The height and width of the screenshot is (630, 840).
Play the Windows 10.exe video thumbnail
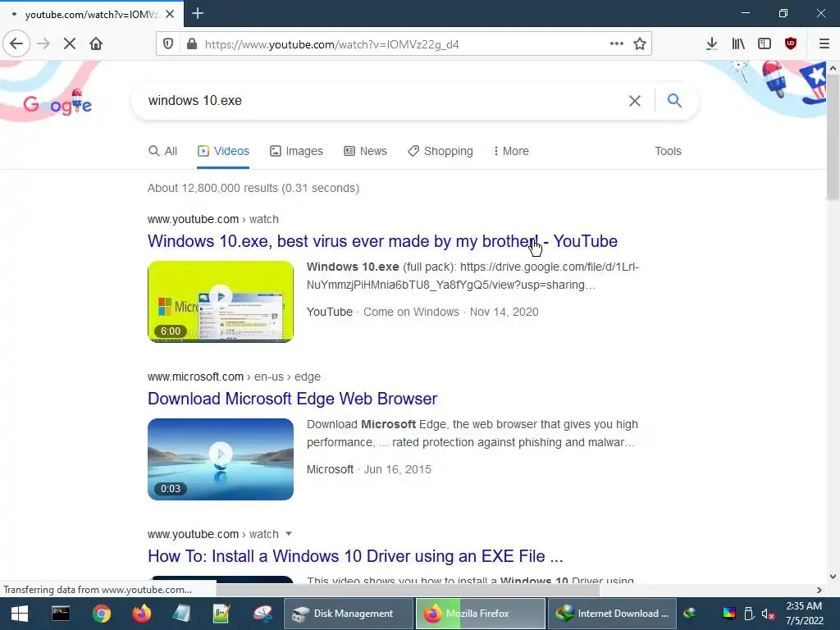(x=221, y=302)
